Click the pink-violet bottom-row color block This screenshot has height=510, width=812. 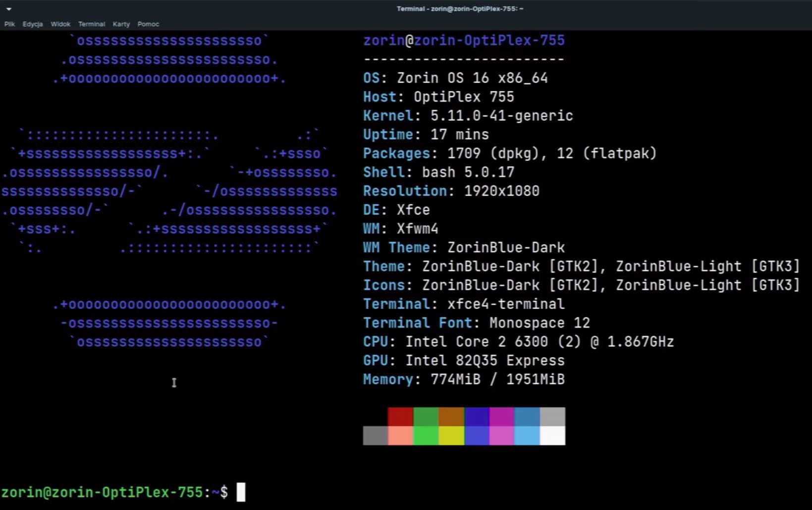pyautogui.click(x=502, y=436)
